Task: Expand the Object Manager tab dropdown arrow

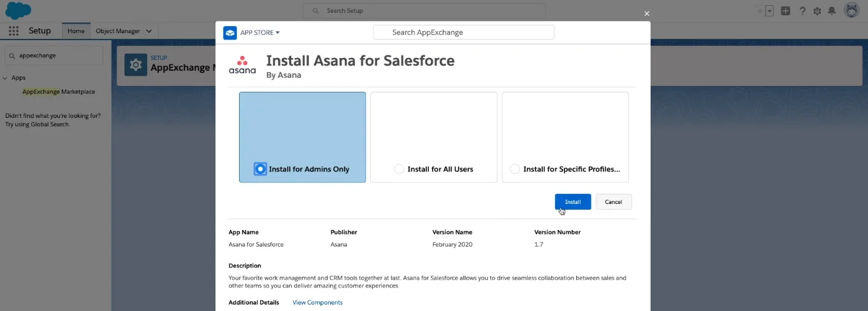Action: [149, 31]
